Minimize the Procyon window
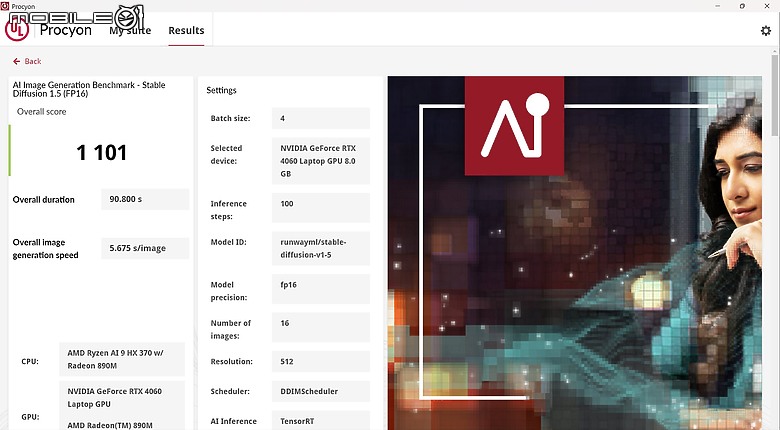The height and width of the screenshot is (430, 780). tap(718, 6)
